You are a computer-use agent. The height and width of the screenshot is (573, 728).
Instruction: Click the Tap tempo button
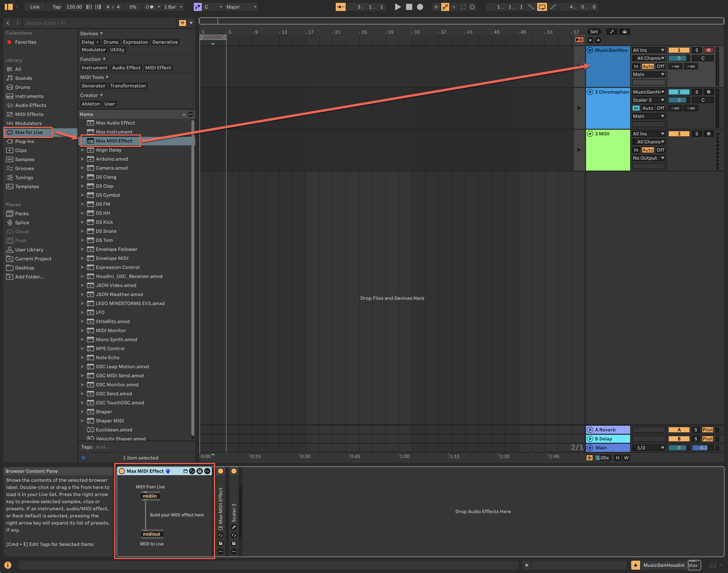point(57,7)
